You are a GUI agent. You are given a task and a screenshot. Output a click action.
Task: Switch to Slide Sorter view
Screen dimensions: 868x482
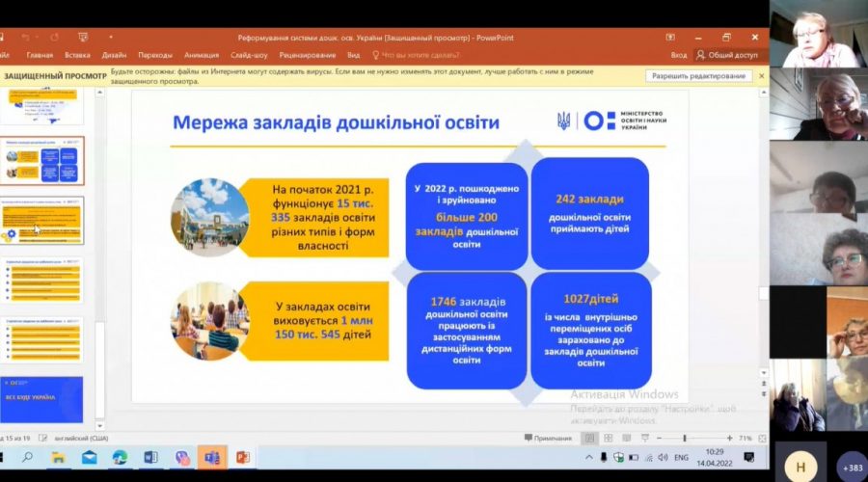[609, 439]
